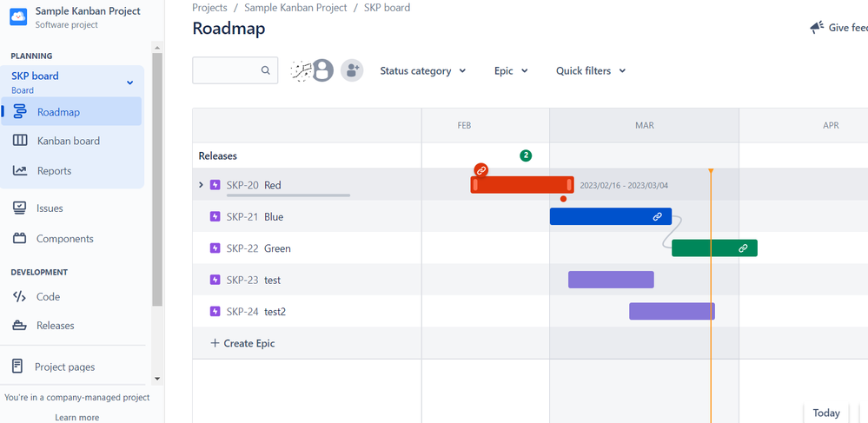Click the Releases ship icon
This screenshot has width=868, height=423.
pyautogui.click(x=19, y=325)
